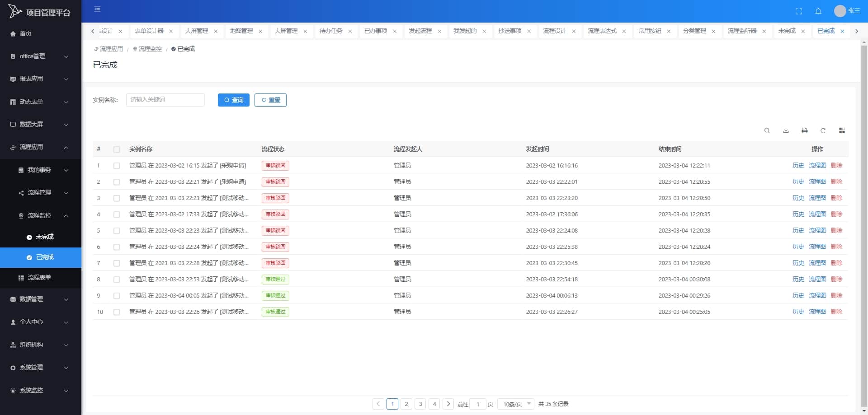Close the 常用按钮 tab
868x415 pixels.
pyautogui.click(x=669, y=31)
